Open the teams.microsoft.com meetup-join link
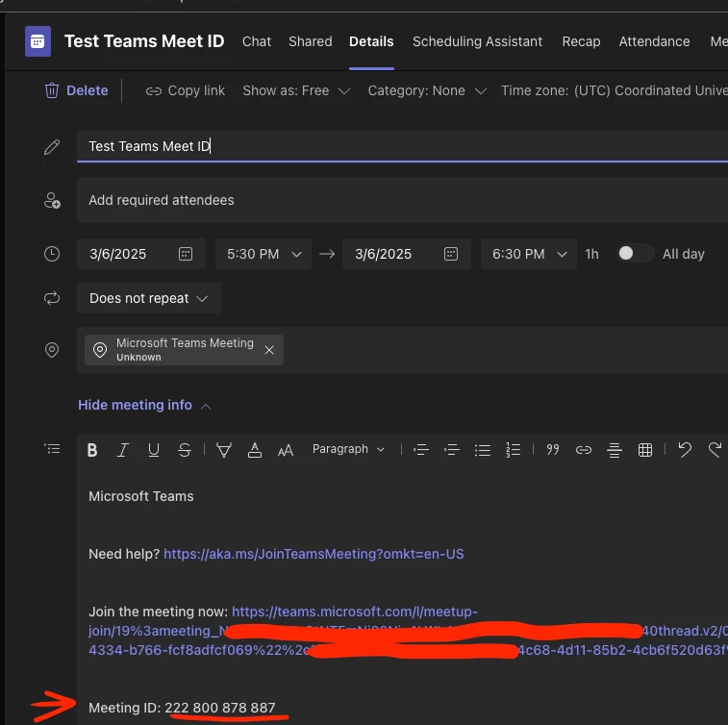Viewport: 728px width, 725px height. (x=354, y=612)
